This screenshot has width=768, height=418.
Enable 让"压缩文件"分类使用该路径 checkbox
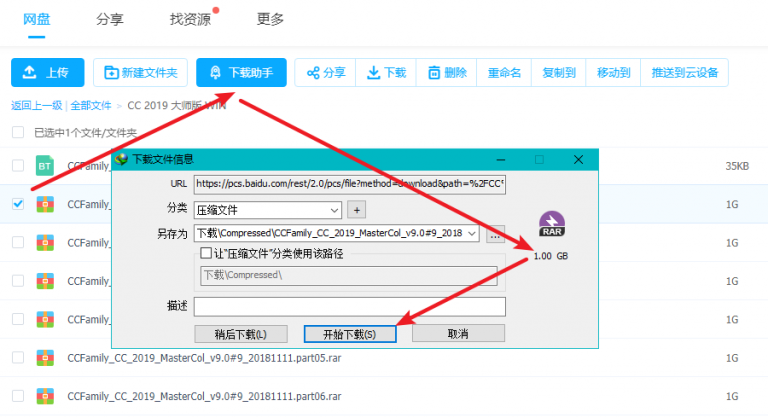click(206, 253)
